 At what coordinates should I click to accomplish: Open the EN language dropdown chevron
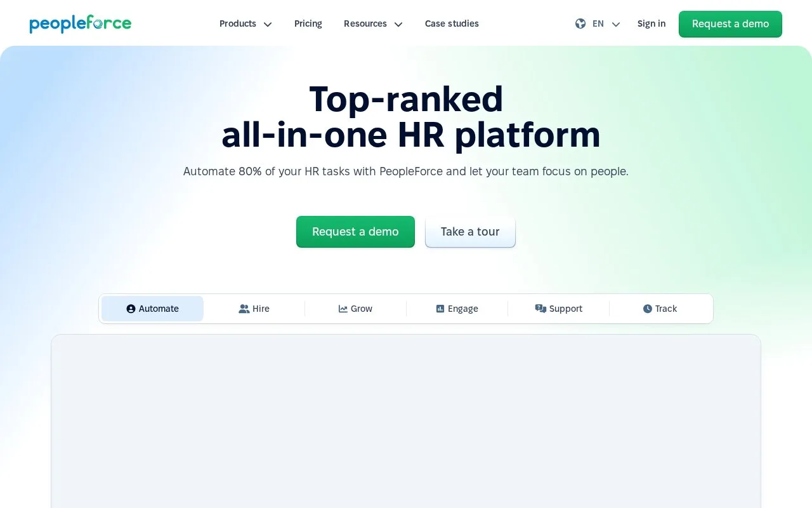(616, 24)
